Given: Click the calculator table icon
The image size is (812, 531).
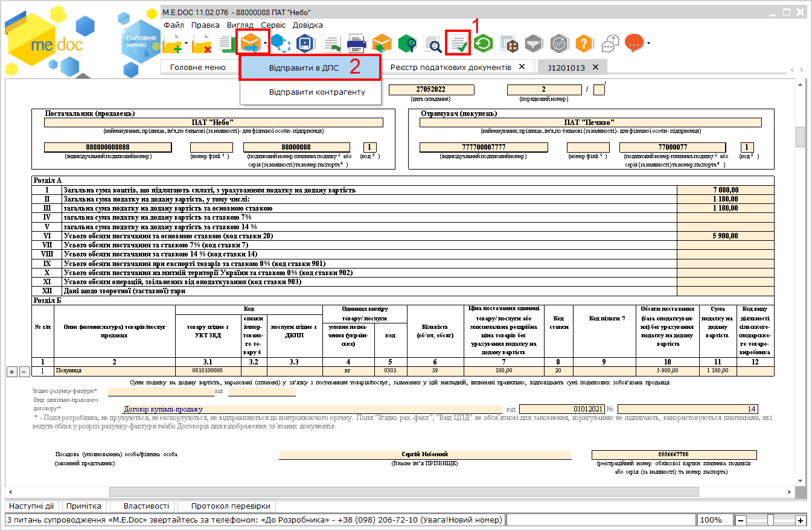Looking at the screenshot, I should (509, 43).
